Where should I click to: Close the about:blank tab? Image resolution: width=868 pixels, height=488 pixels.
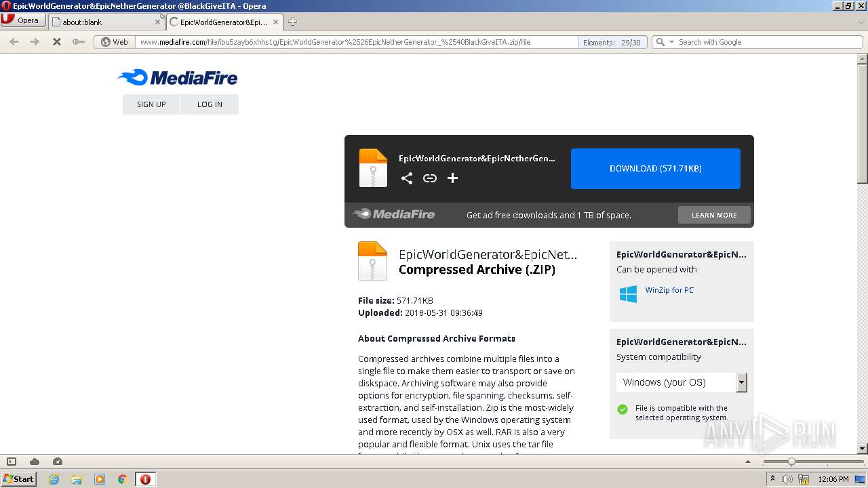[157, 22]
